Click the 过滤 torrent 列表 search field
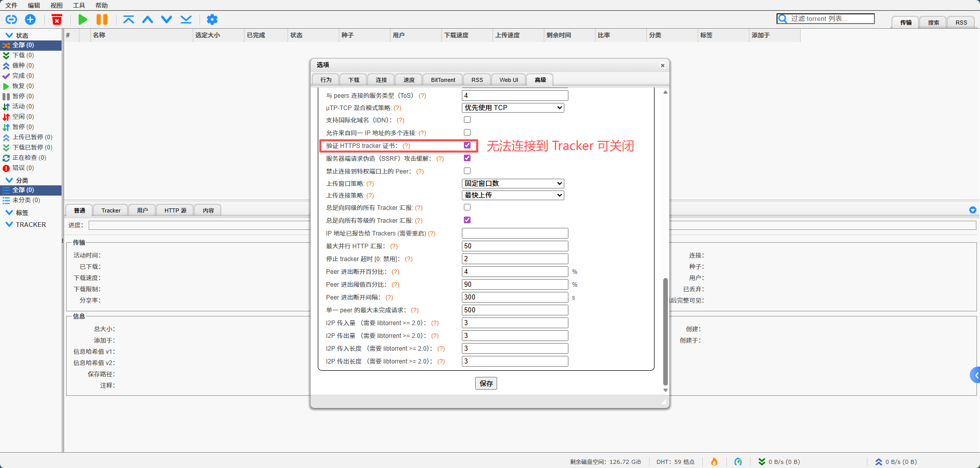This screenshot has height=468, width=980. (x=830, y=19)
